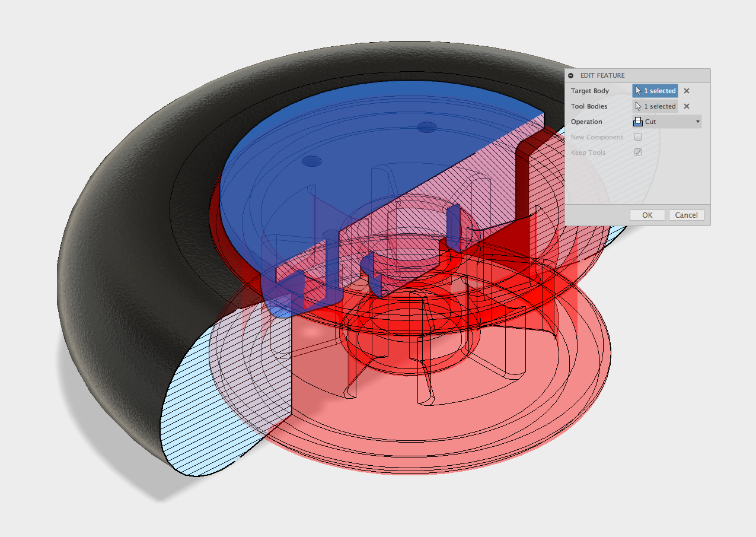Collapse the Edit Feature dialog with minus icon
The image size is (756, 537).
click(570, 76)
